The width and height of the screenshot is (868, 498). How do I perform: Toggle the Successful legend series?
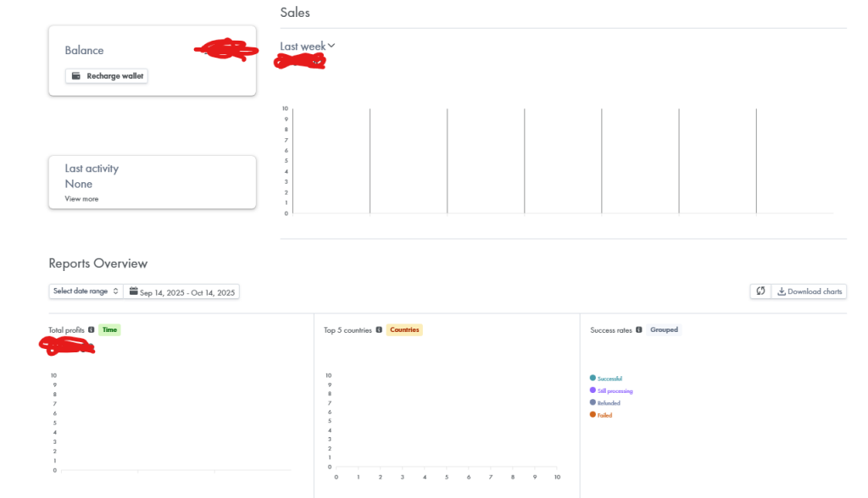pos(609,379)
